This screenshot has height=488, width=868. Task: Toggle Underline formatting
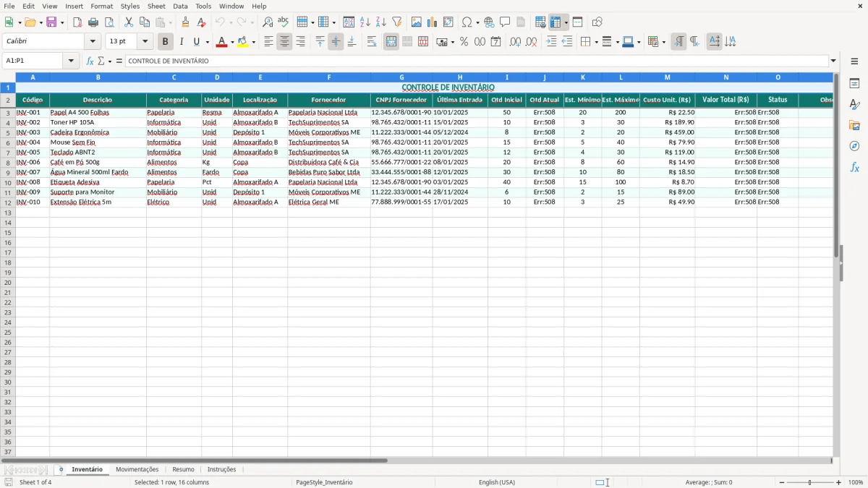tap(196, 42)
